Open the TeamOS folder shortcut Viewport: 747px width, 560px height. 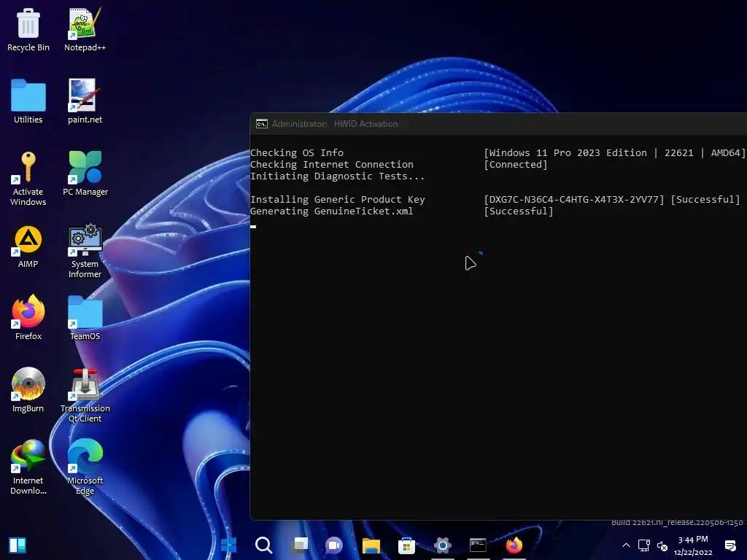[x=85, y=318]
